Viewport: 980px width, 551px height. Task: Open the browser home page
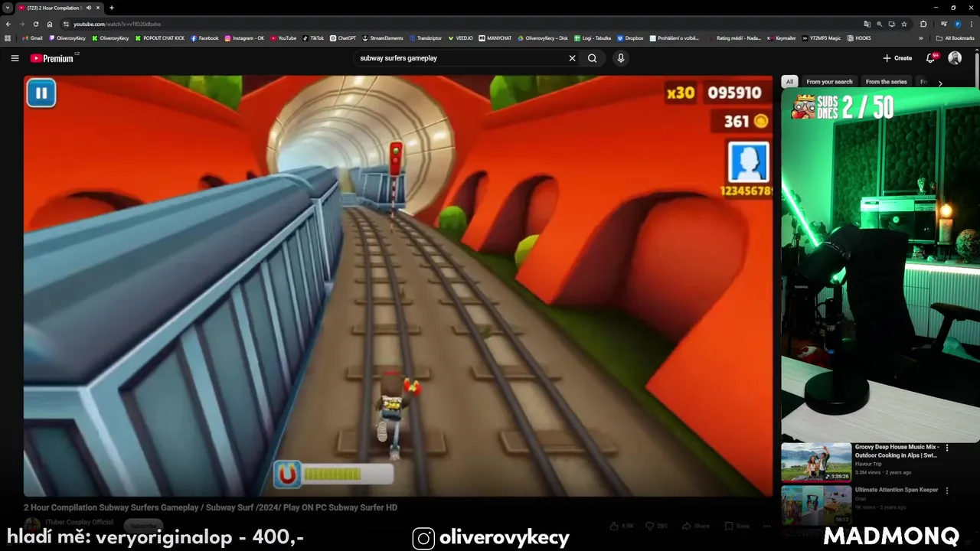tap(50, 24)
